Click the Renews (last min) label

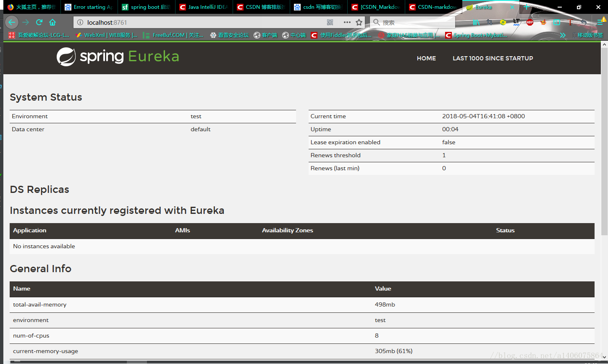click(x=335, y=168)
